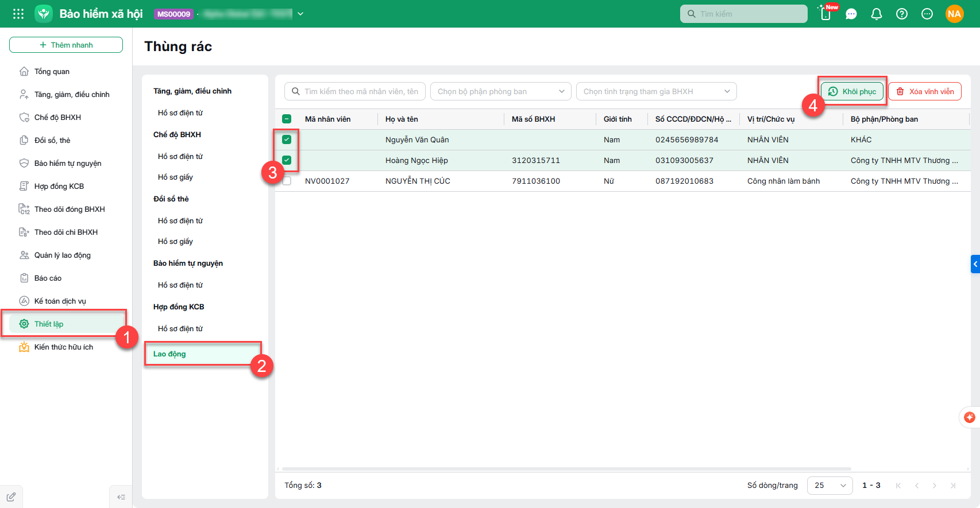980x508 pixels.
Task: Open the floating red assistant button
Action: coord(970,417)
